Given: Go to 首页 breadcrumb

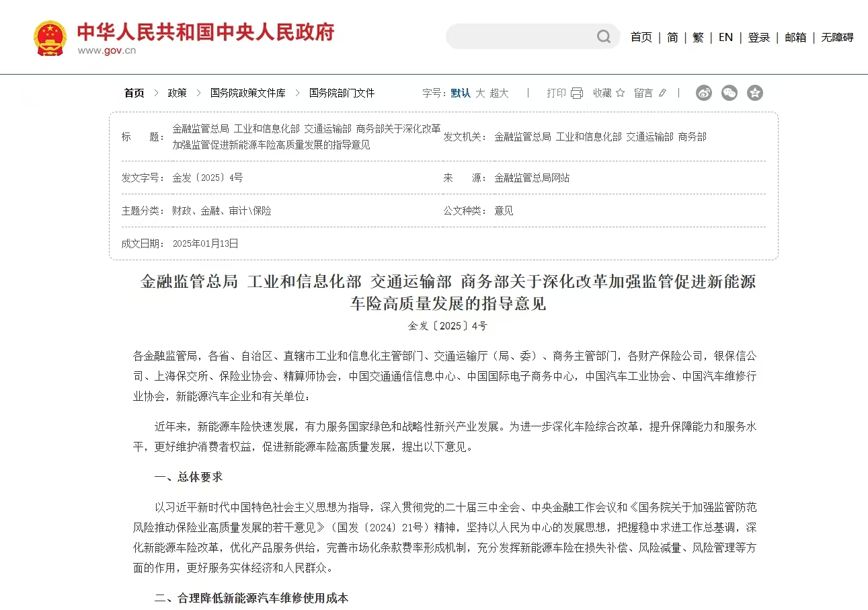Looking at the screenshot, I should pos(134,93).
